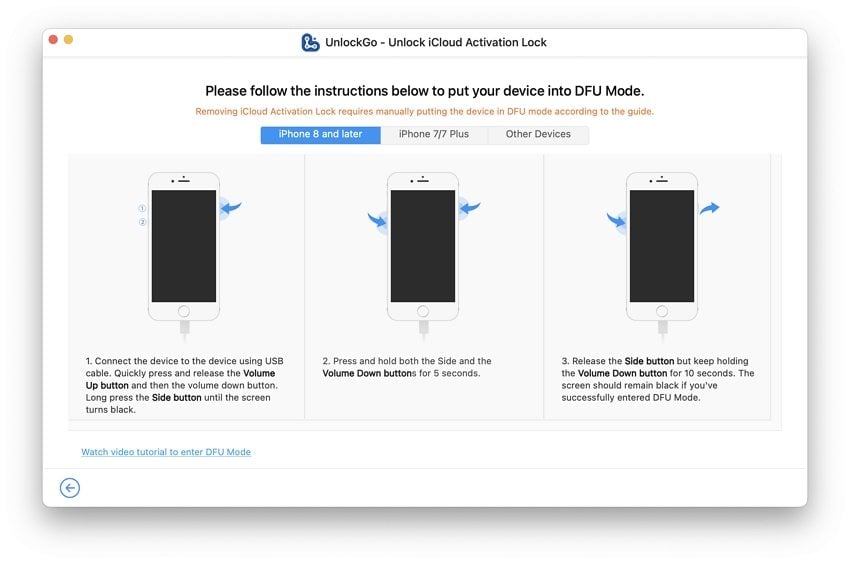
Task: Open the Watch video tutorial DFU Mode link
Action: [x=166, y=452]
